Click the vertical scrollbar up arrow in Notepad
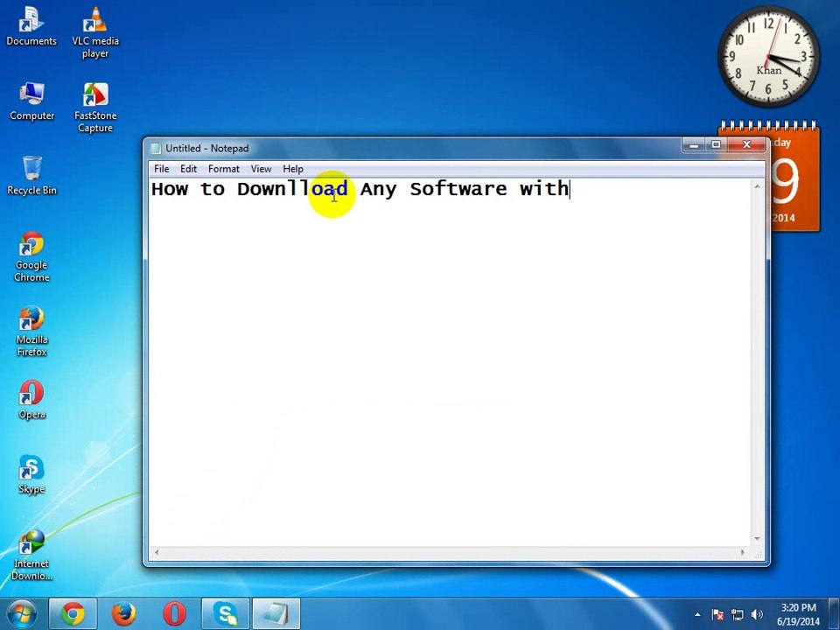Image resolution: width=840 pixels, height=630 pixels. (x=757, y=186)
